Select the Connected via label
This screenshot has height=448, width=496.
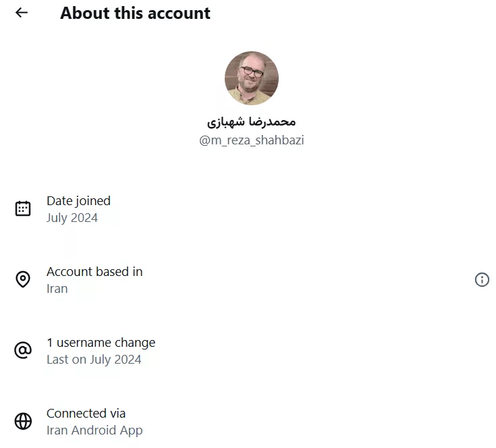coord(86,413)
